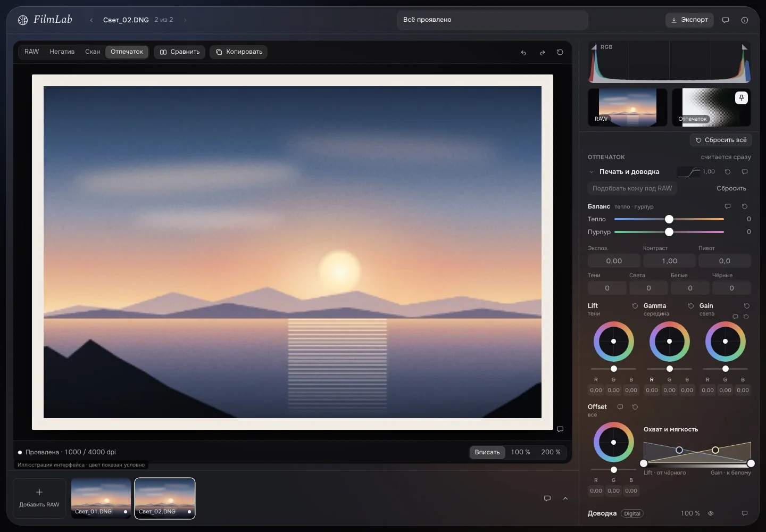Image resolution: width=766 pixels, height=532 pixels.
Task: Reset the Баланс sliders with its icon
Action: click(x=745, y=206)
